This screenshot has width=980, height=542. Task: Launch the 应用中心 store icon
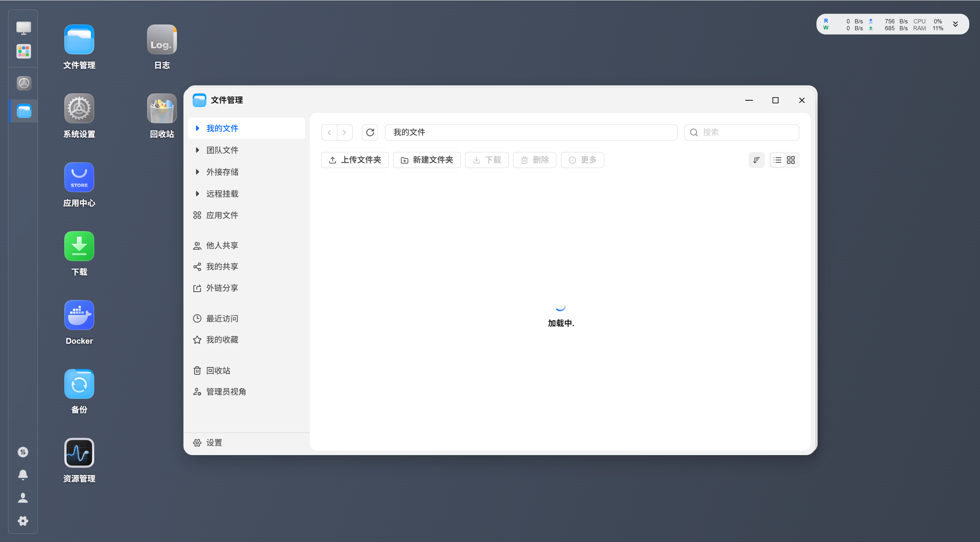(79, 177)
